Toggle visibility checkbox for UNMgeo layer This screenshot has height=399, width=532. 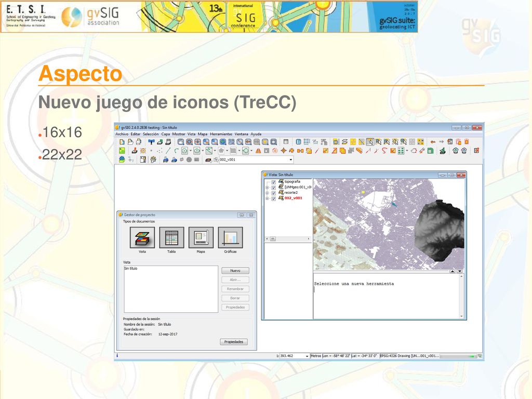coord(273,188)
